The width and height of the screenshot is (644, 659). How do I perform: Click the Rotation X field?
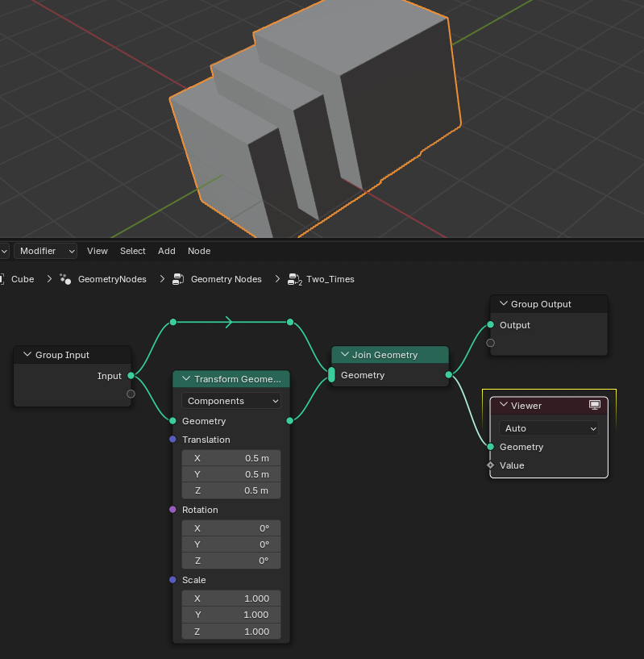pos(231,528)
